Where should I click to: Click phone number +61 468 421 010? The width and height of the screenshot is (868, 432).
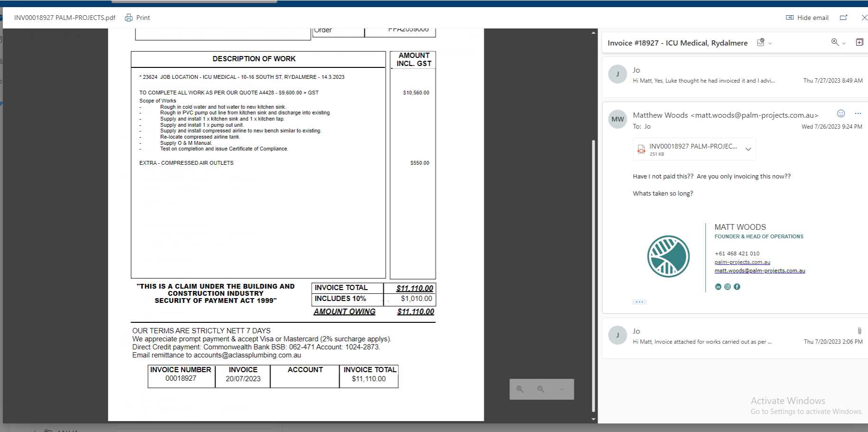tap(737, 254)
